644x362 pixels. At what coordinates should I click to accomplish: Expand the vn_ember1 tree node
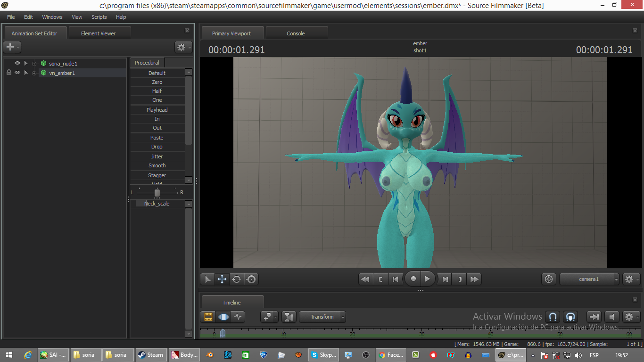click(x=34, y=73)
